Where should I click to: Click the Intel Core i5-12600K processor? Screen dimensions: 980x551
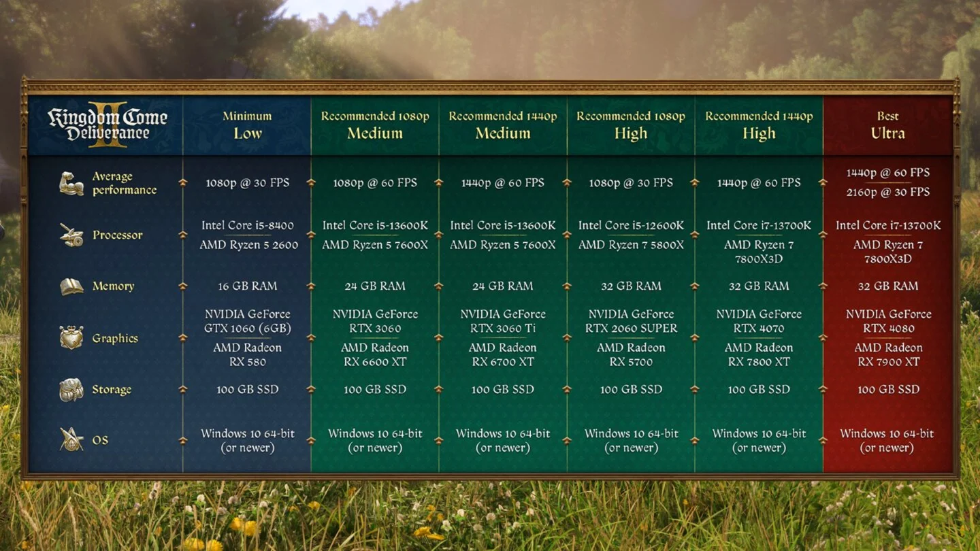[631, 225]
